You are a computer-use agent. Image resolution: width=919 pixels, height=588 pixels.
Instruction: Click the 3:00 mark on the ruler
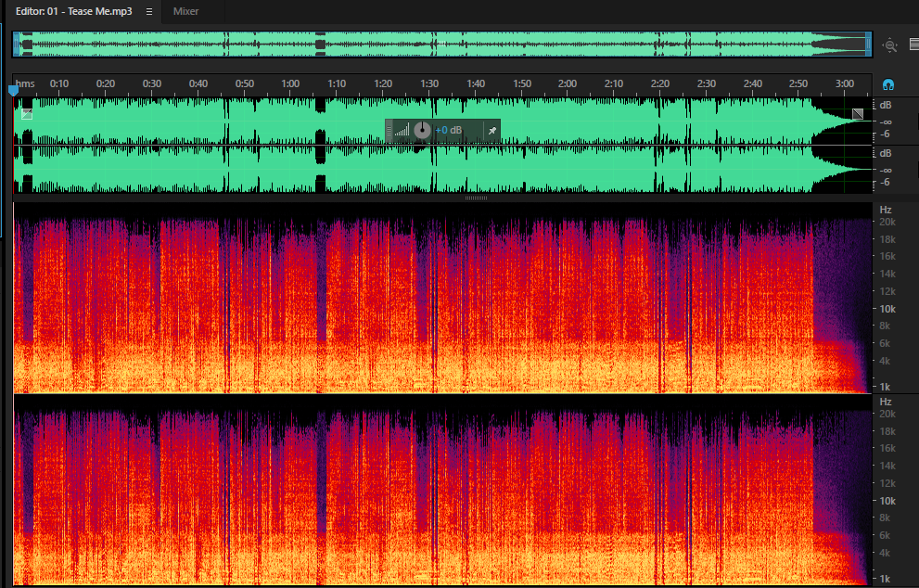[845, 83]
